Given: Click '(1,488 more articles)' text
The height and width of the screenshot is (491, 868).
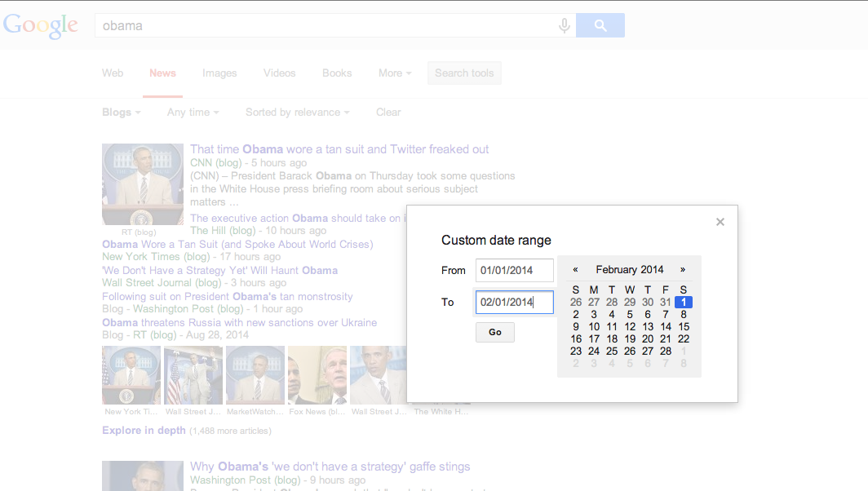Looking at the screenshot, I should click(230, 431).
